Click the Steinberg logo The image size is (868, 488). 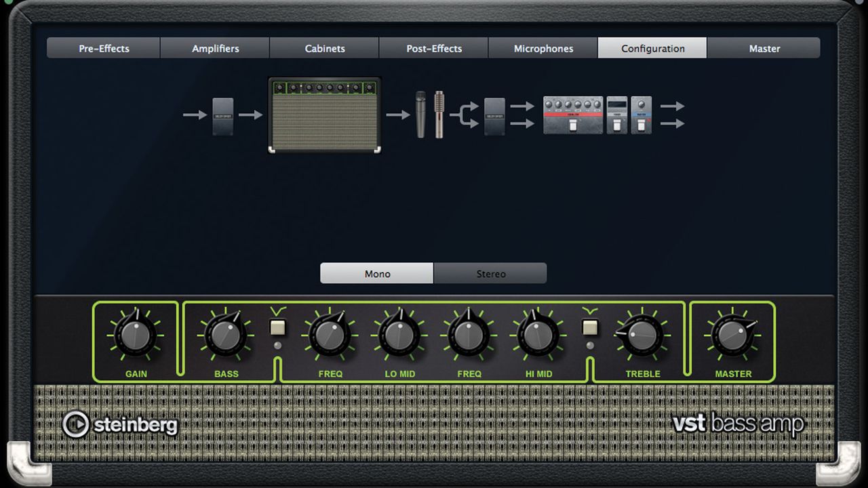point(120,424)
